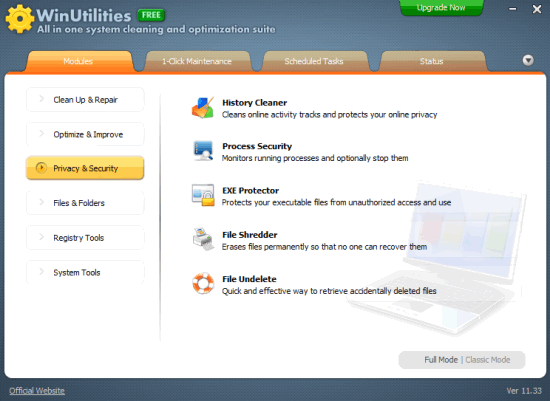This screenshot has width=550, height=401.
Task: Click 'Quick and effective way' description
Action: 329,291
